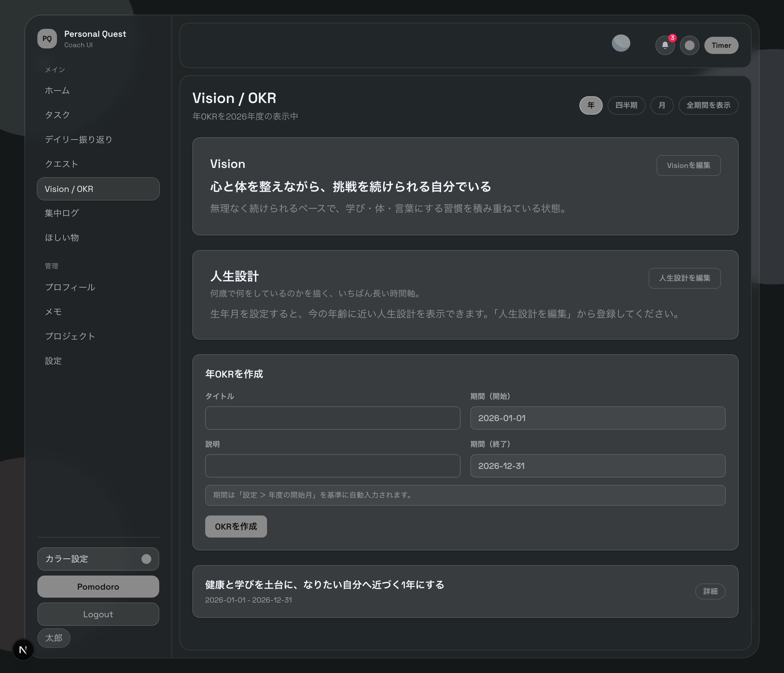
Task: Click the 期間（開始）date field
Action: coord(598,418)
